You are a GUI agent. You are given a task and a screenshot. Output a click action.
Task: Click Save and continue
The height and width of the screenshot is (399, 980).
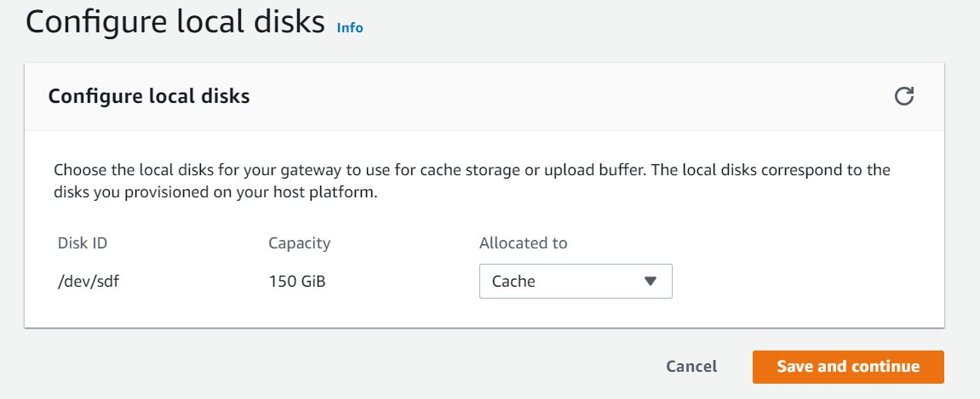(x=848, y=367)
